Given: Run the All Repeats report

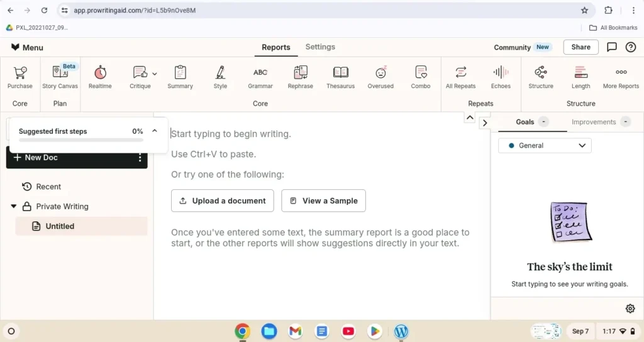Looking at the screenshot, I should coord(460,77).
